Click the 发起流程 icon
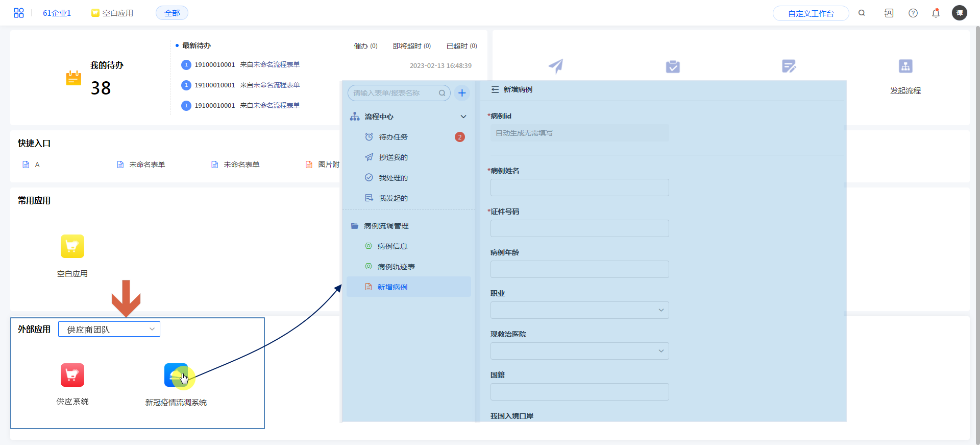This screenshot has width=980, height=445. (905, 66)
